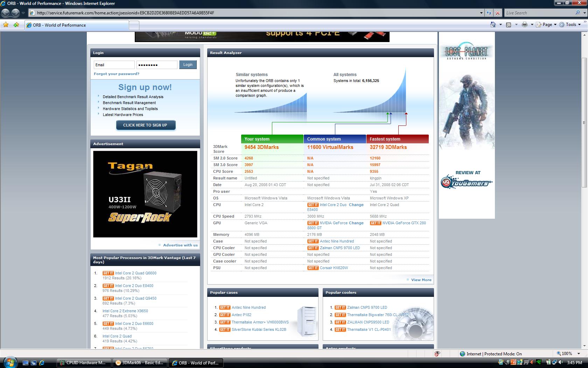Click the YouGamers logo in side banner
Viewport: 588px width, 368px height.
point(467,182)
